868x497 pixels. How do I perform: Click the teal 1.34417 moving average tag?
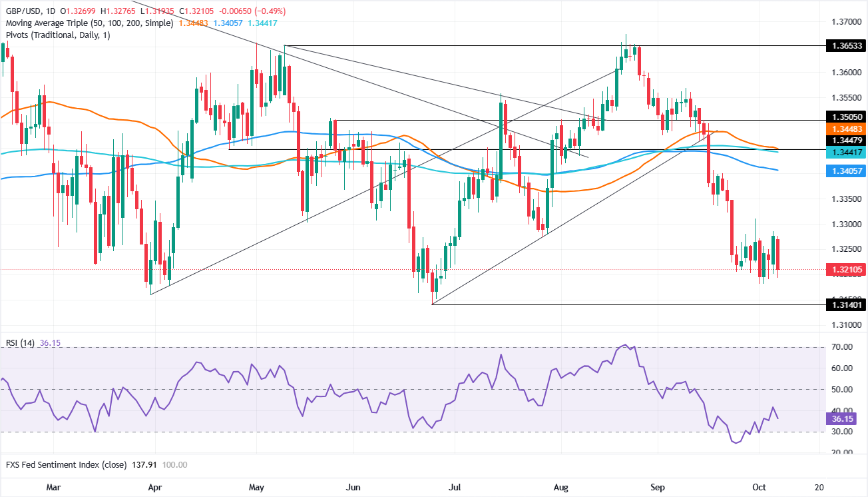(x=846, y=152)
